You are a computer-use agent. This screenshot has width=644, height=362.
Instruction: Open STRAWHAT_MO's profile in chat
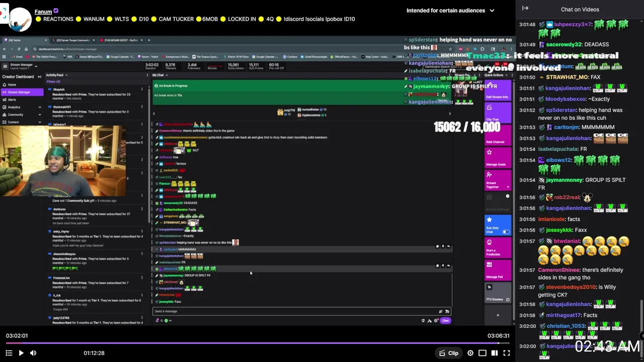[567, 77]
